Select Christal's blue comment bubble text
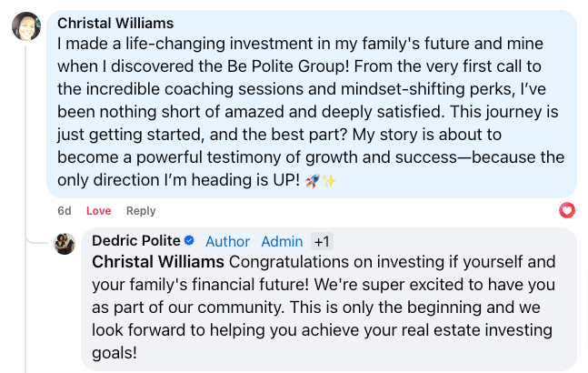 tap(311, 112)
